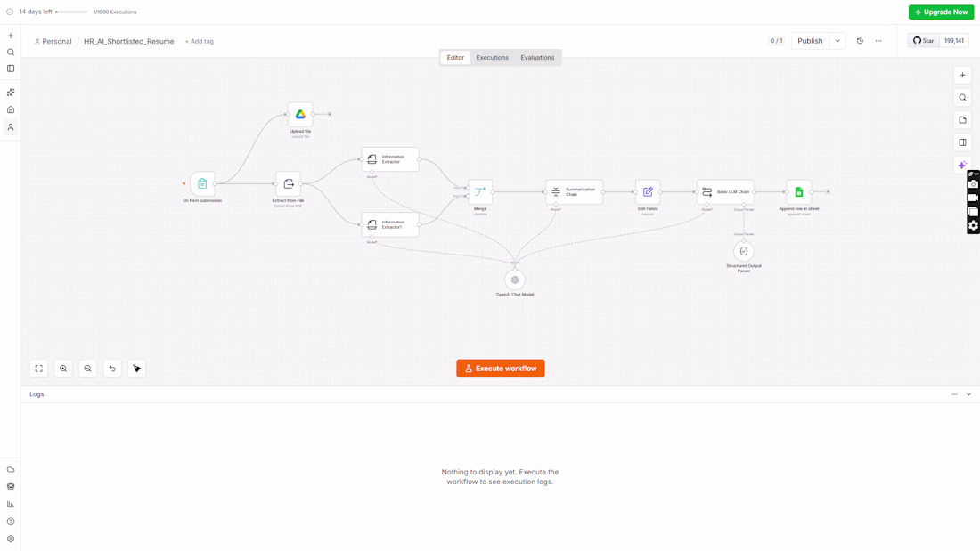The image size is (980, 551).
Task: Collapse the Logs panel with the chevron
Action: coord(968,395)
